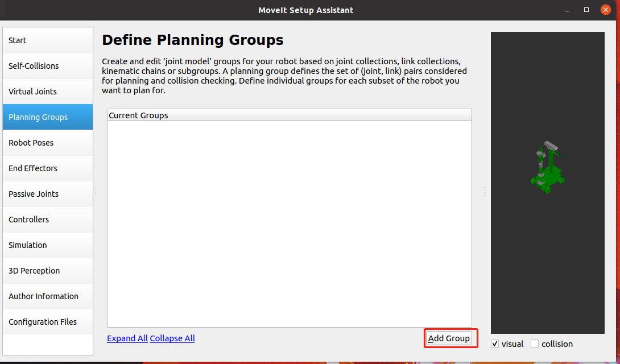Open the Start page
Viewport: 620px width, 364px height.
[48, 40]
